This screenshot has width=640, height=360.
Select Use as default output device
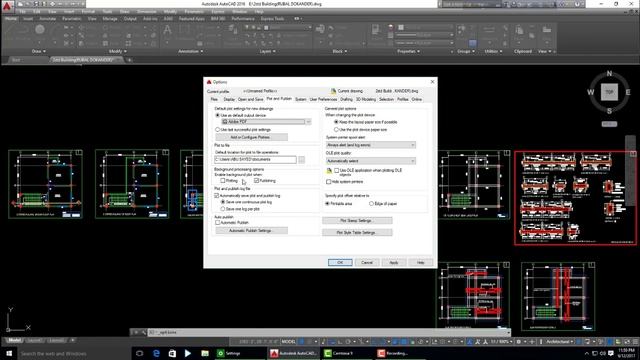[218, 115]
